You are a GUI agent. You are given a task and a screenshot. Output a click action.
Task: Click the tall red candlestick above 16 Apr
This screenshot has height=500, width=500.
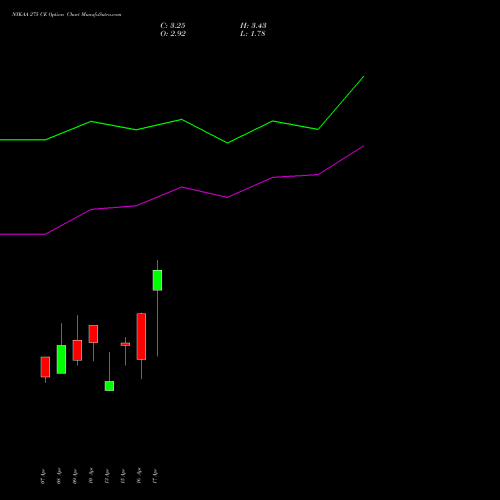pos(141,336)
